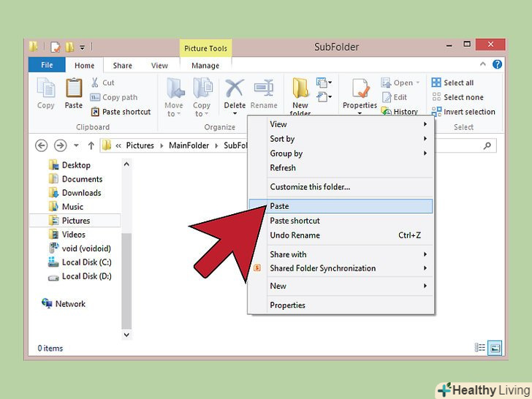Click the Back navigation arrow
Viewport: 532px width, 399px height.
click(x=42, y=146)
